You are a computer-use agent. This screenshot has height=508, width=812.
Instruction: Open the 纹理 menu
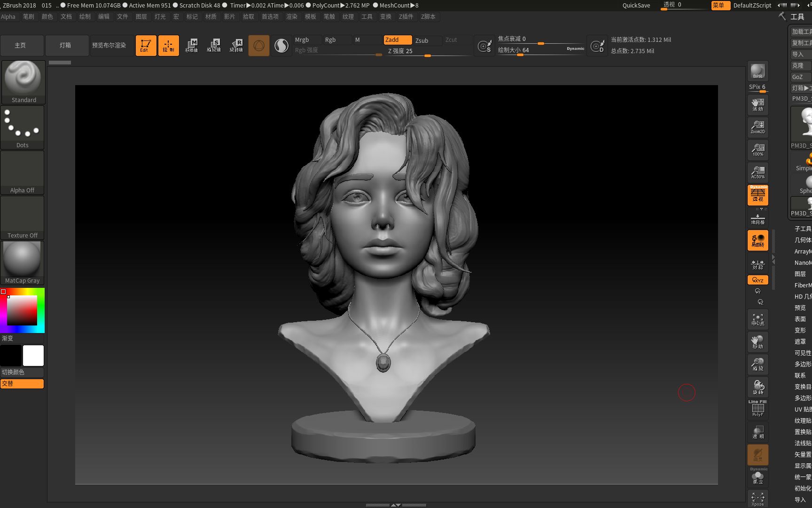348,16
